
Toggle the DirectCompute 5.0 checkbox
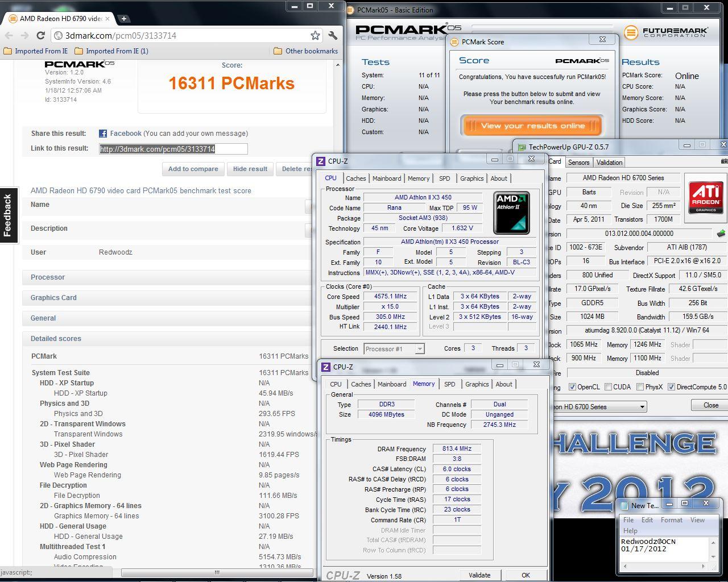(x=671, y=387)
